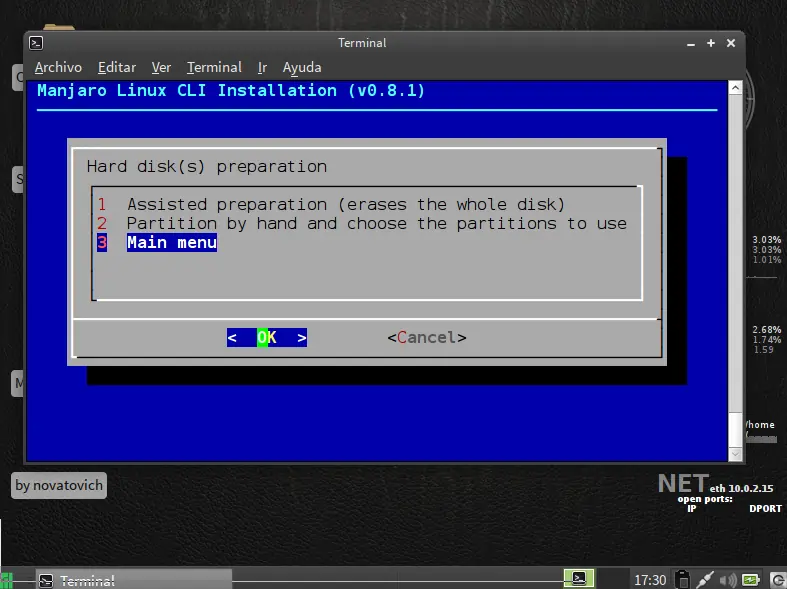Screen dimensions: 787x589
Task: Open the Ver menu
Action: [161, 67]
